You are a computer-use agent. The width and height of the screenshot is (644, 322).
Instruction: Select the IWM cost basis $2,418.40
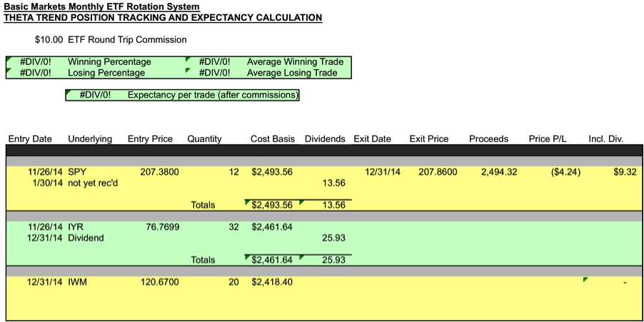(x=272, y=282)
